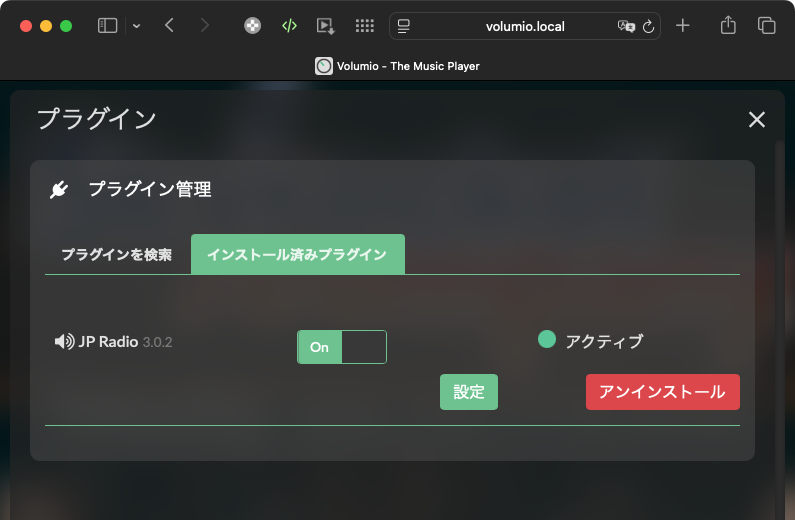Click the page menu icon in address bar

pyautogui.click(x=404, y=26)
